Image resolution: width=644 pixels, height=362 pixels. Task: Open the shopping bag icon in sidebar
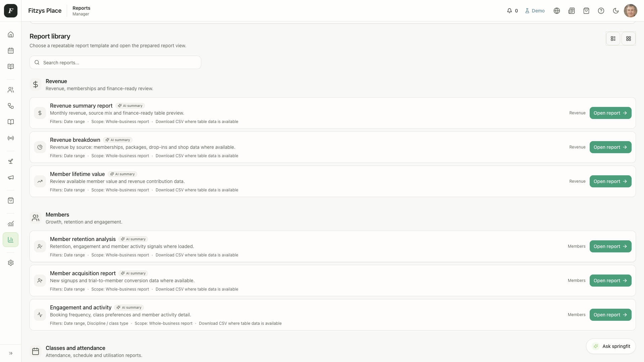pos(11,200)
